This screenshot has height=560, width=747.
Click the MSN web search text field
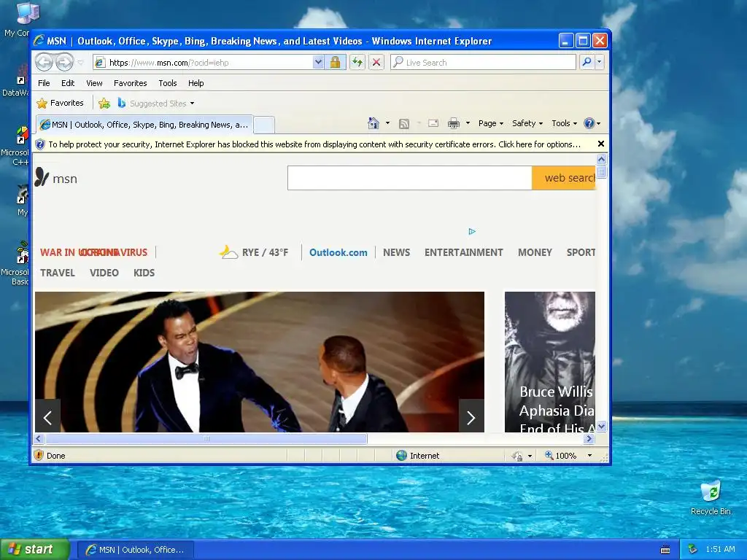click(x=410, y=178)
